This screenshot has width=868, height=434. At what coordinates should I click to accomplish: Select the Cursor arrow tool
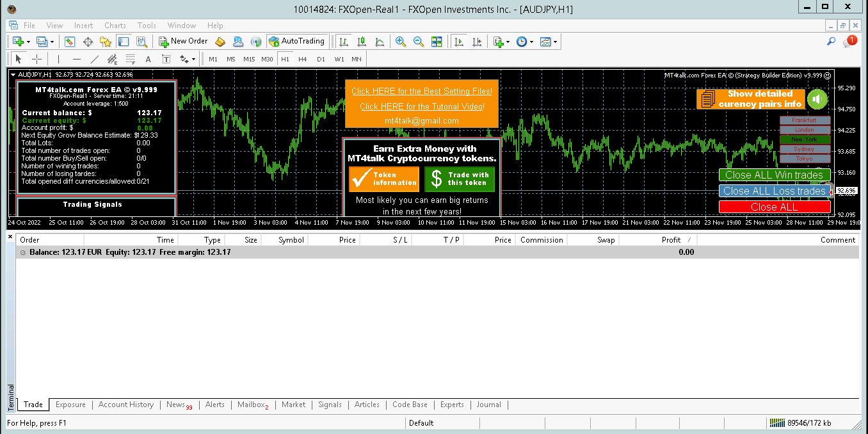coord(19,60)
